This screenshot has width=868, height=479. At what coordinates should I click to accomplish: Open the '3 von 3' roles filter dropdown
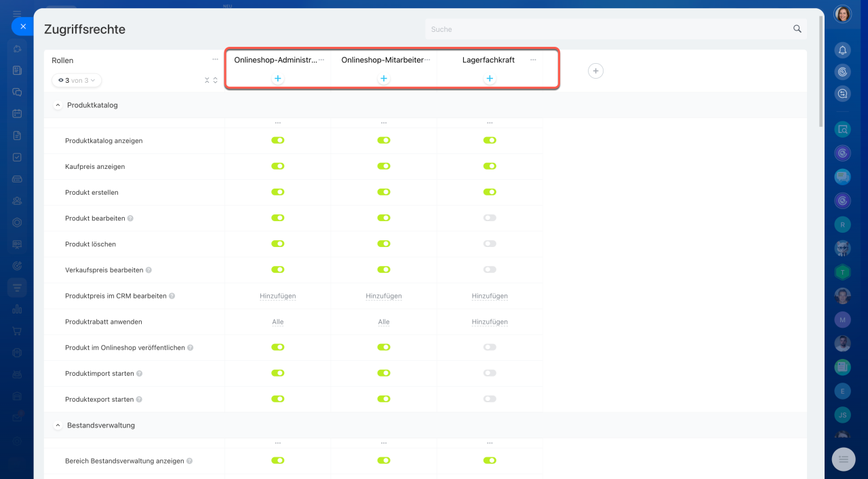pyautogui.click(x=77, y=80)
